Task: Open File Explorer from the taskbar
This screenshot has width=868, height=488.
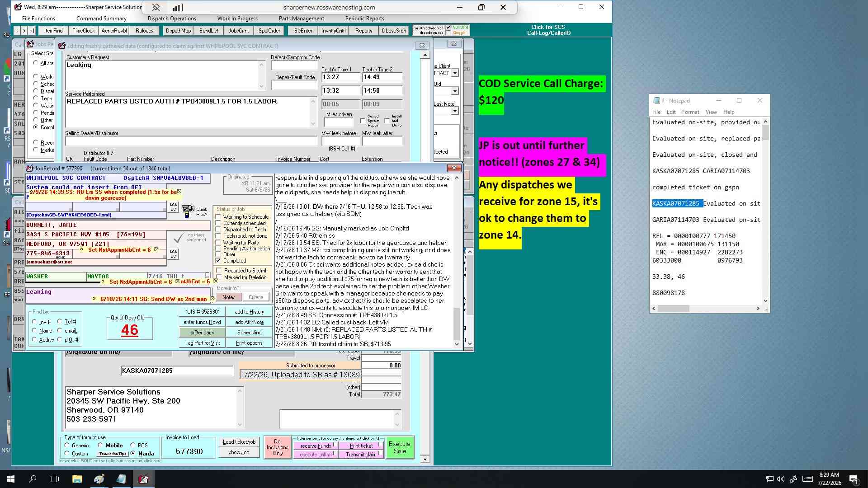Action: pos(77,479)
